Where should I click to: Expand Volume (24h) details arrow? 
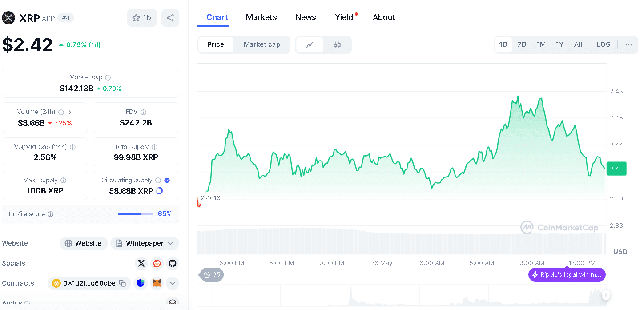(x=70, y=112)
